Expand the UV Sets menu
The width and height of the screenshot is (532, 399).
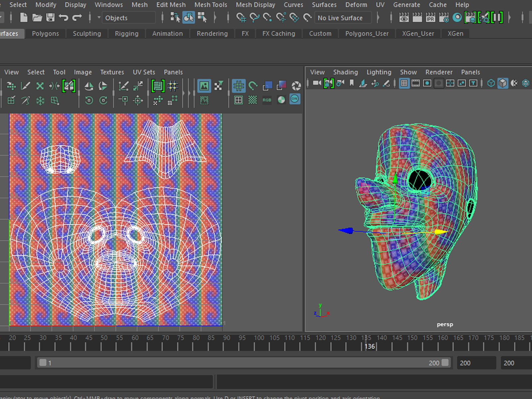tap(144, 72)
